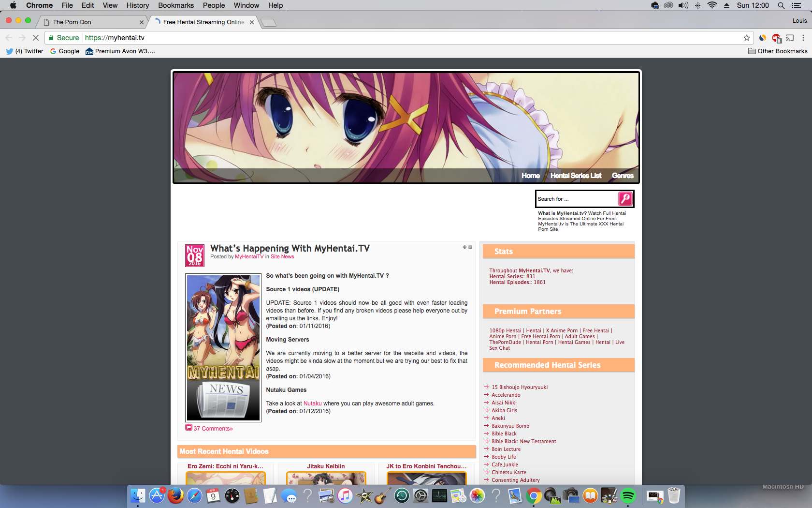Open the Chrome application menu
Screen dimensions: 812x508
[39, 5]
